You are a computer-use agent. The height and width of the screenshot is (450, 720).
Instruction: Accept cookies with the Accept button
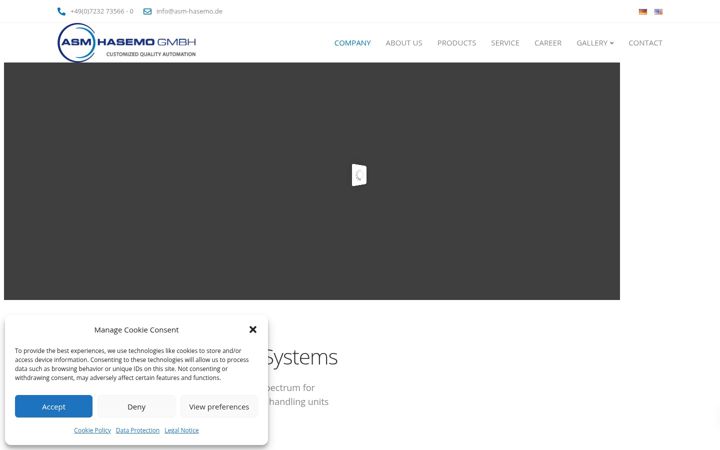[x=54, y=406]
